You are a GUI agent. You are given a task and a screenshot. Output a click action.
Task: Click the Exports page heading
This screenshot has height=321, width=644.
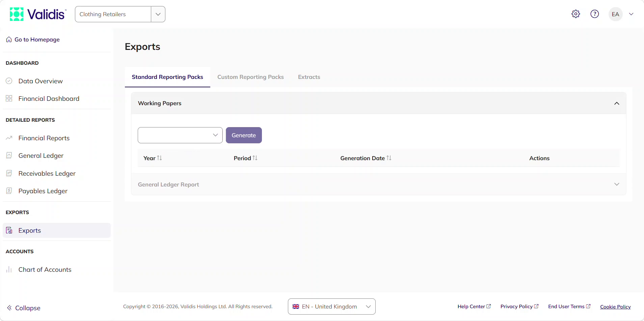tap(142, 47)
